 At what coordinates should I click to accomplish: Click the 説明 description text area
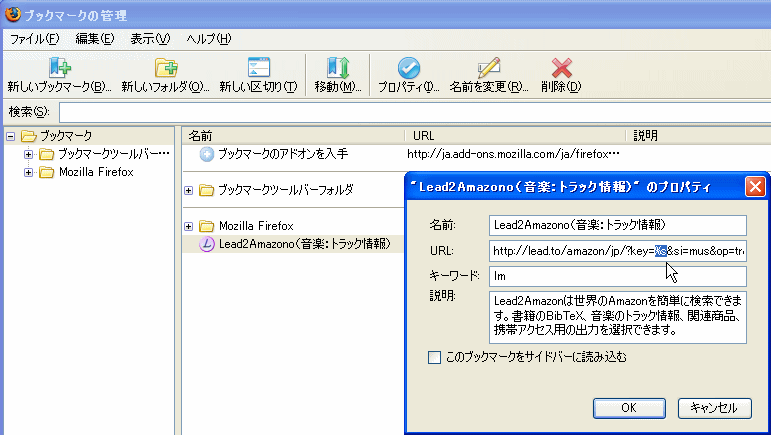click(x=618, y=318)
